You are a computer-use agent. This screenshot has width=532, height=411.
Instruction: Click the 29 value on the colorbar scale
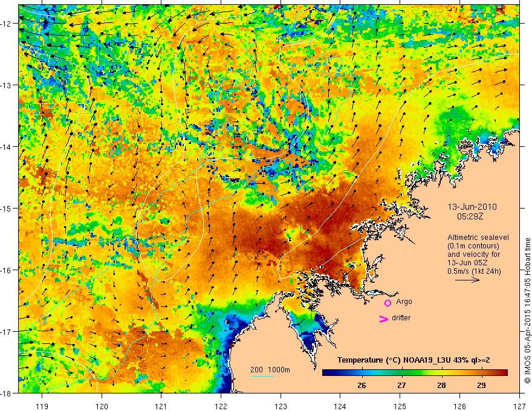[x=481, y=385]
